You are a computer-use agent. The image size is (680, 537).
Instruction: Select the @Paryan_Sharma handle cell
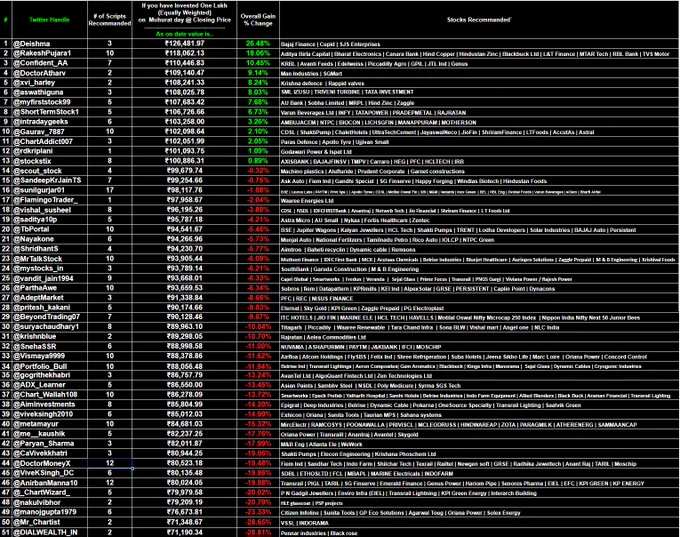pos(50,444)
